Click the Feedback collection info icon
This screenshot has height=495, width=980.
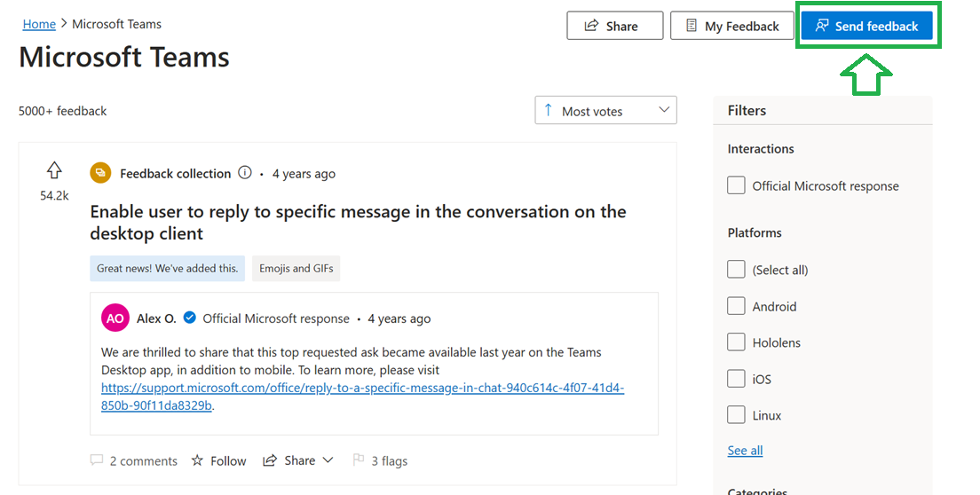pyautogui.click(x=245, y=173)
